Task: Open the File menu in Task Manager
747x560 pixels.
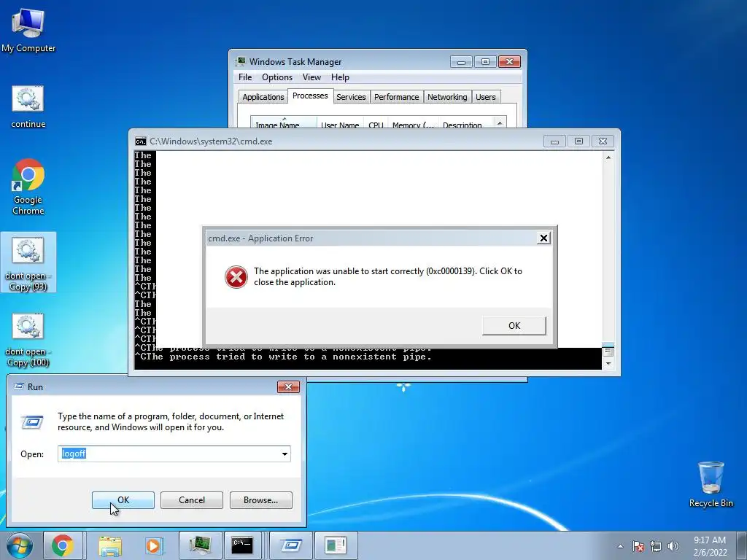Action: tap(245, 77)
